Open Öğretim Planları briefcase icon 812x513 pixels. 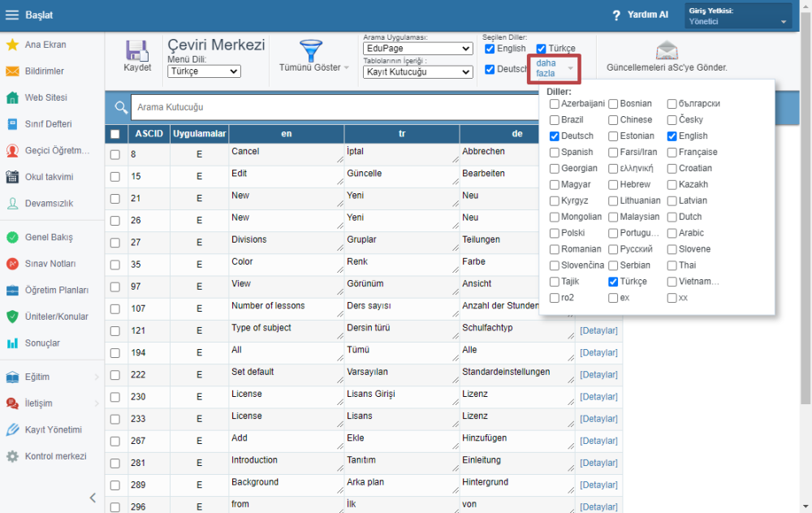coord(12,290)
